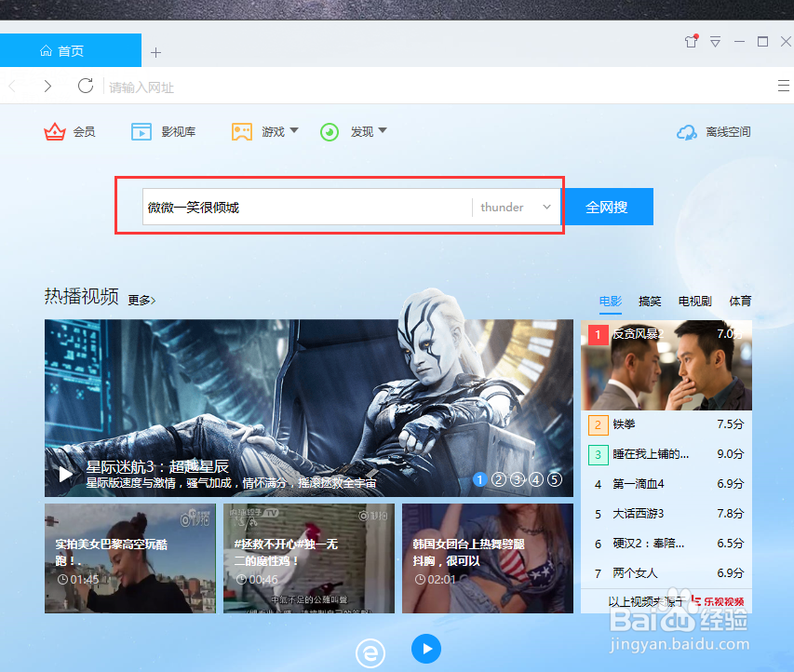The width and height of the screenshot is (794, 672).
Task: Expand the 发现 dropdown arrow
Action: [x=383, y=130]
